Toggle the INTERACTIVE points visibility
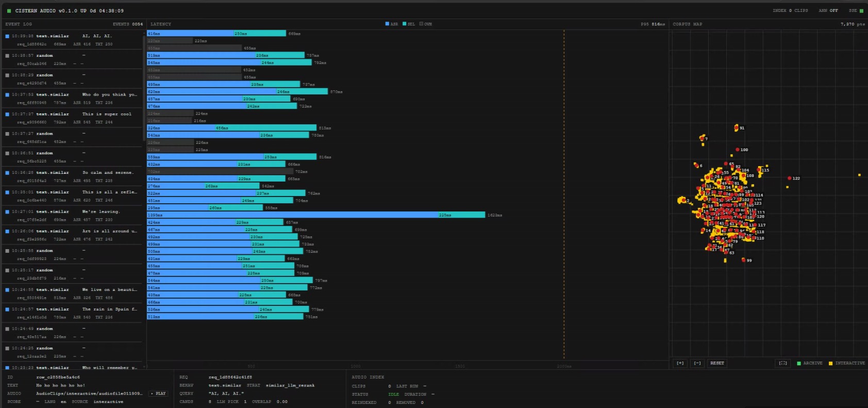Image resolution: width=868 pixels, height=408 pixels. 846,363
